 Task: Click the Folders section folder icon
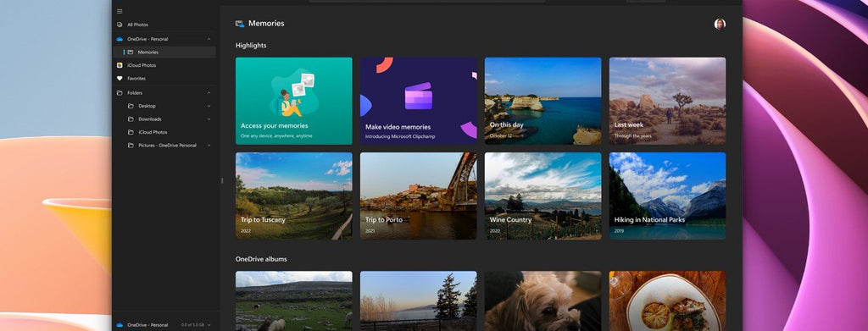pyautogui.click(x=120, y=93)
